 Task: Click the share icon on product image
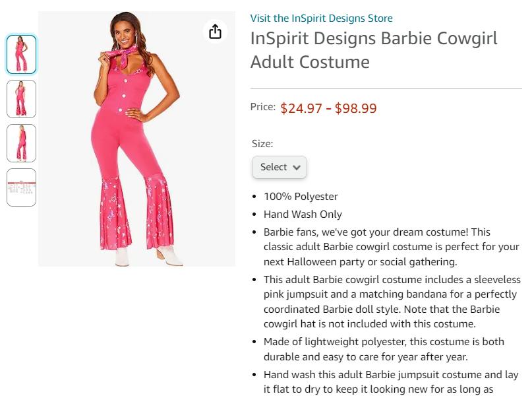215,32
